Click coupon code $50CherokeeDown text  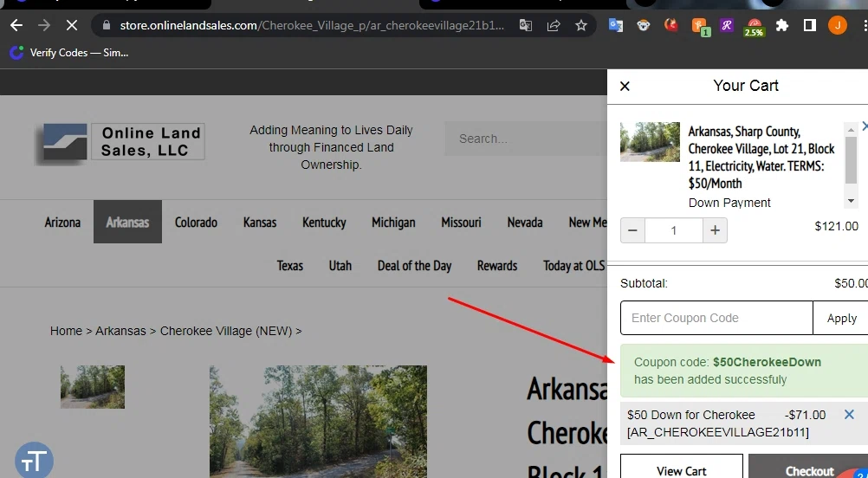click(x=767, y=362)
